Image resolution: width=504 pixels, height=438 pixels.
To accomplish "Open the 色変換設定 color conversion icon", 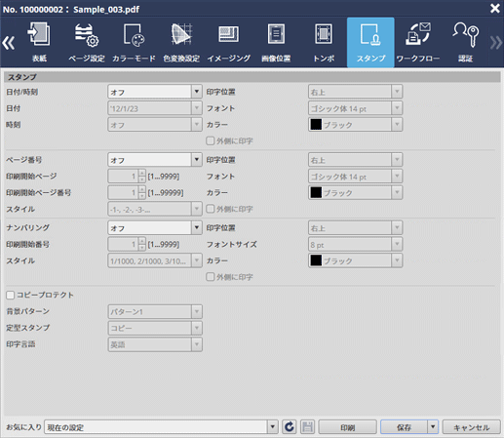I will (x=181, y=42).
